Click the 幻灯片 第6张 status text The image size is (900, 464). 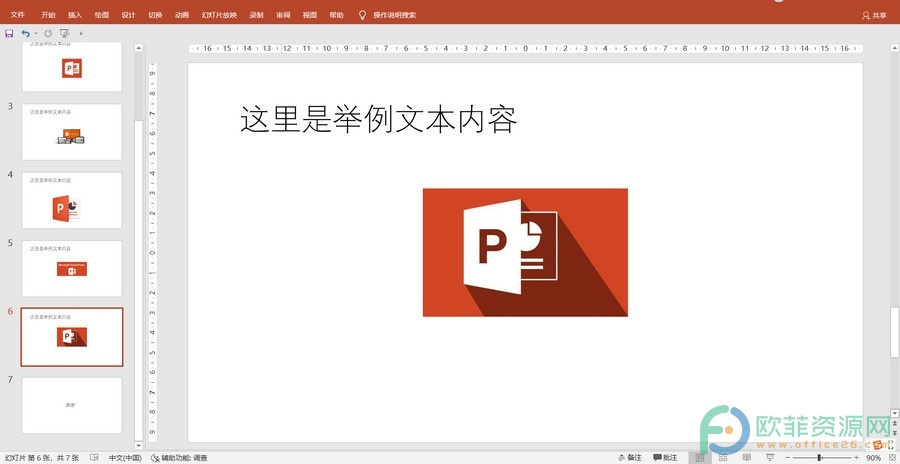pos(41,458)
